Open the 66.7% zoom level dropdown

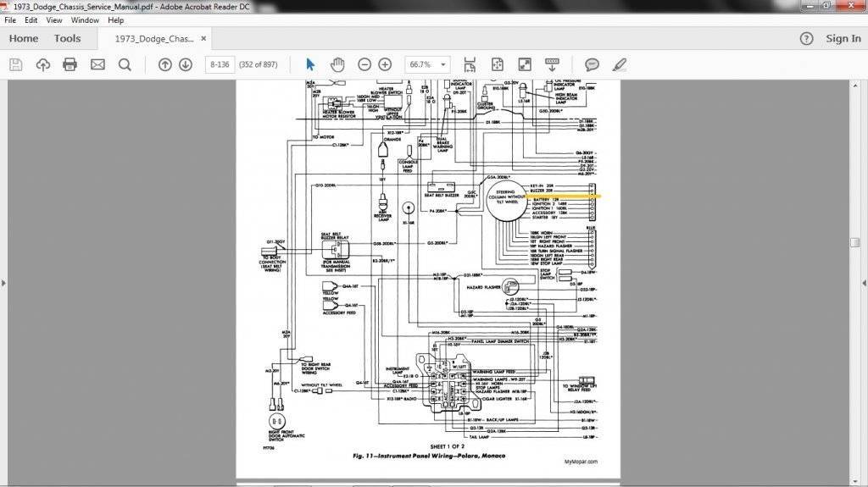click(x=443, y=64)
